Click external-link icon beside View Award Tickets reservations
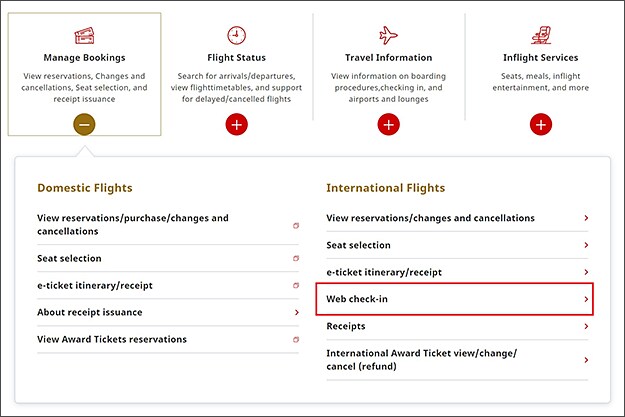Screen dimensions: 625x417 [x=296, y=340]
